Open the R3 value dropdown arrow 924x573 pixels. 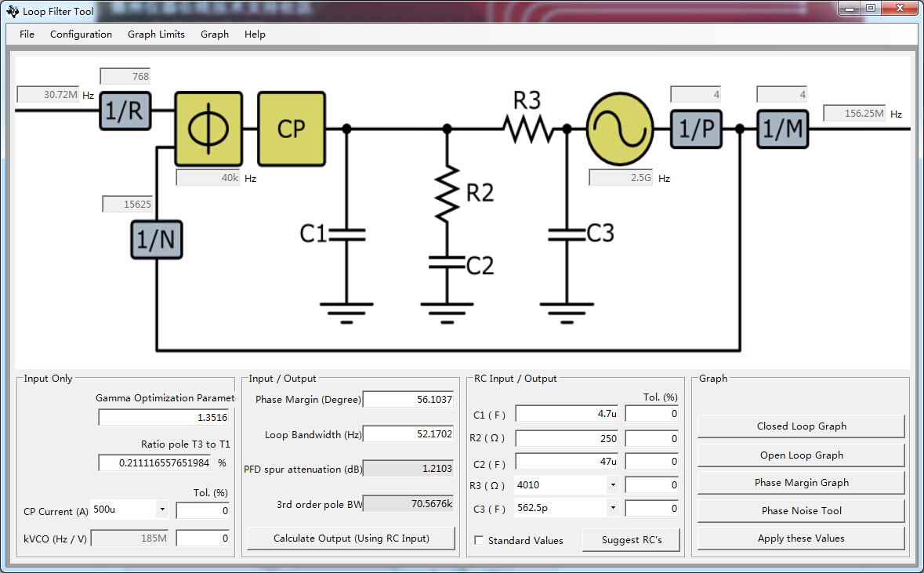pyautogui.click(x=613, y=485)
